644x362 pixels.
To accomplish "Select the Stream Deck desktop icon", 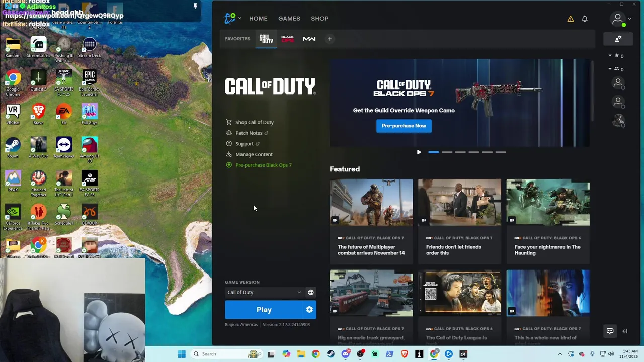I will click(89, 47).
